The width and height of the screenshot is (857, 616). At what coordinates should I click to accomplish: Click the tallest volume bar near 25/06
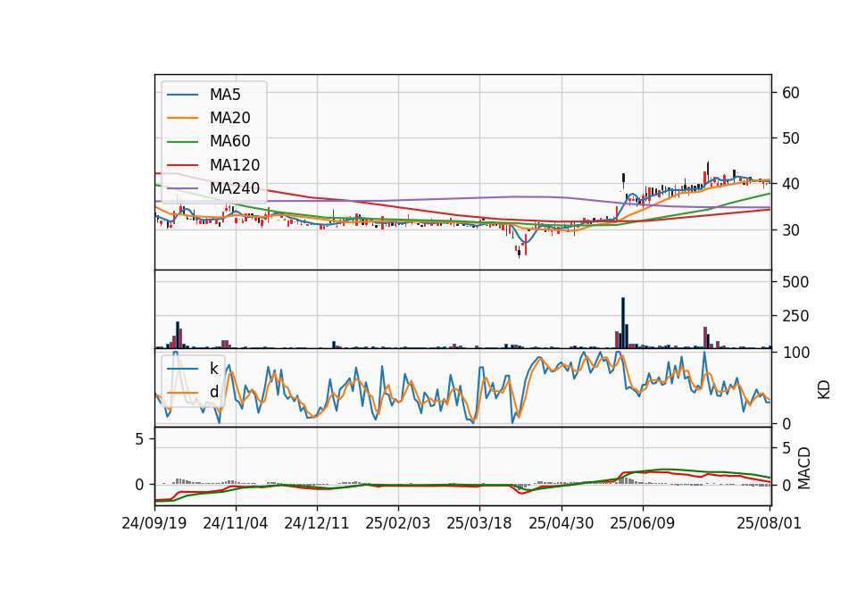623,323
